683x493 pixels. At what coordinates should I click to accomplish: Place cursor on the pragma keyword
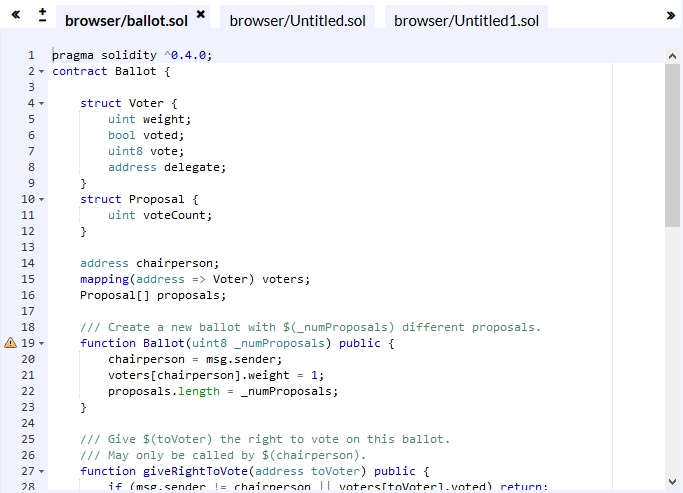click(x=73, y=55)
